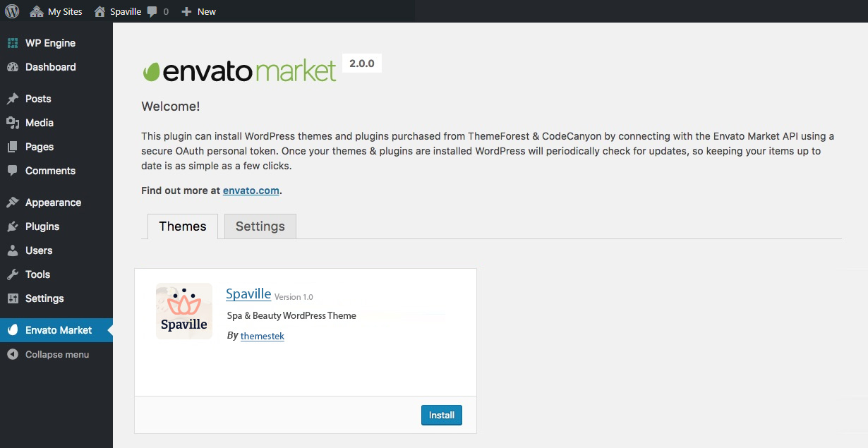Open the themestek author link
This screenshot has height=448, width=868.
click(262, 337)
